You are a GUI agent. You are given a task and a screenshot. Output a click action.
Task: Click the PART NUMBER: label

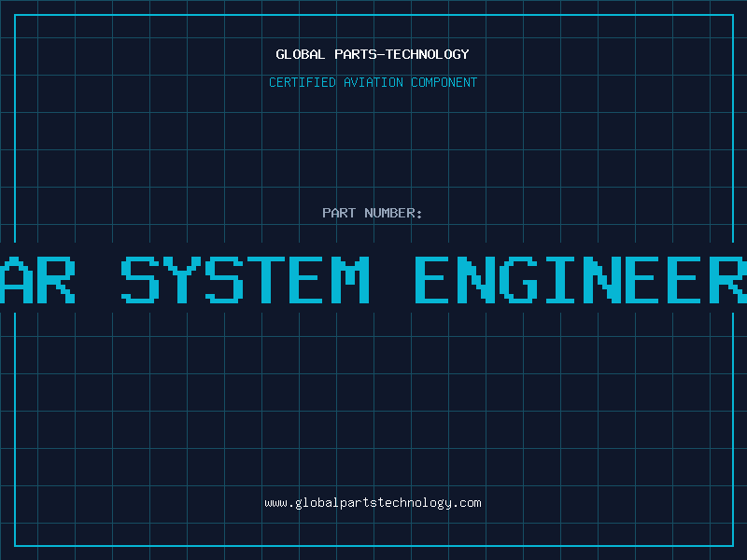pyautogui.click(x=373, y=213)
